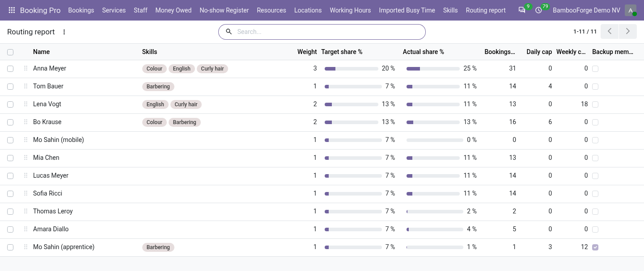Screen dimensions: 644x271
Task: Grab the drag handle for Sofia Ricci
Action: 25,193
